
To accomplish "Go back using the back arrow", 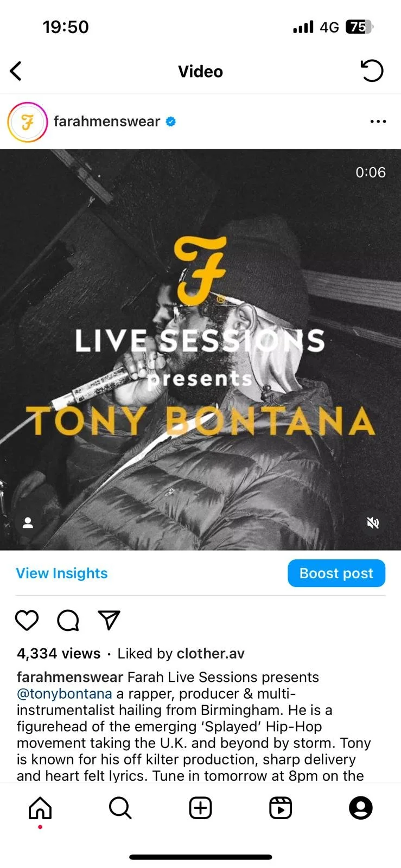I will pyautogui.click(x=16, y=71).
